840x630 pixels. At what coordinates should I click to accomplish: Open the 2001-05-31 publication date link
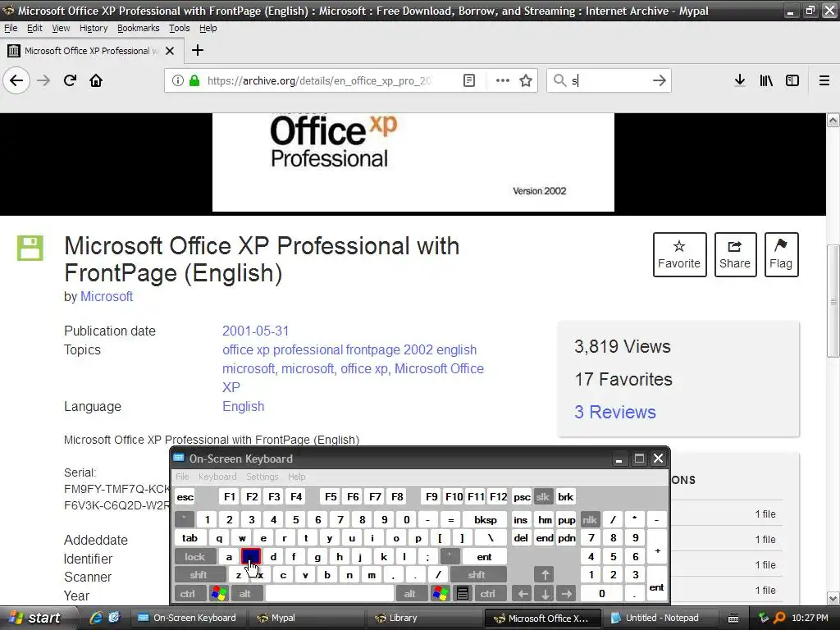[256, 331]
